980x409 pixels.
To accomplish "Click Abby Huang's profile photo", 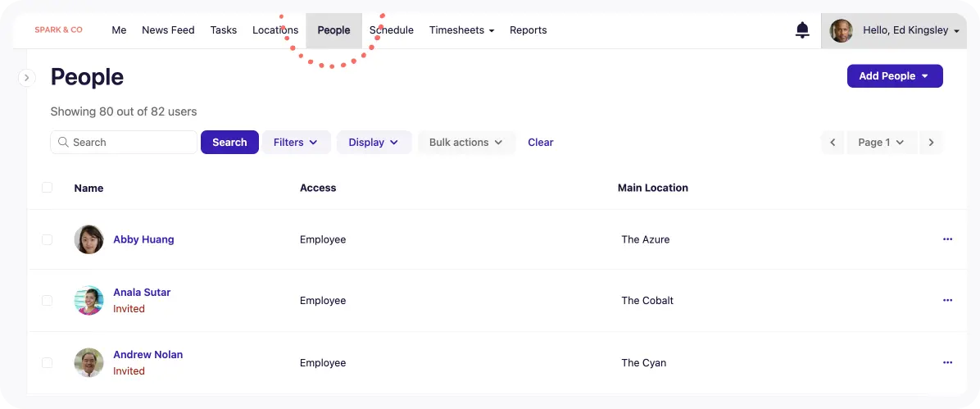I will point(88,239).
